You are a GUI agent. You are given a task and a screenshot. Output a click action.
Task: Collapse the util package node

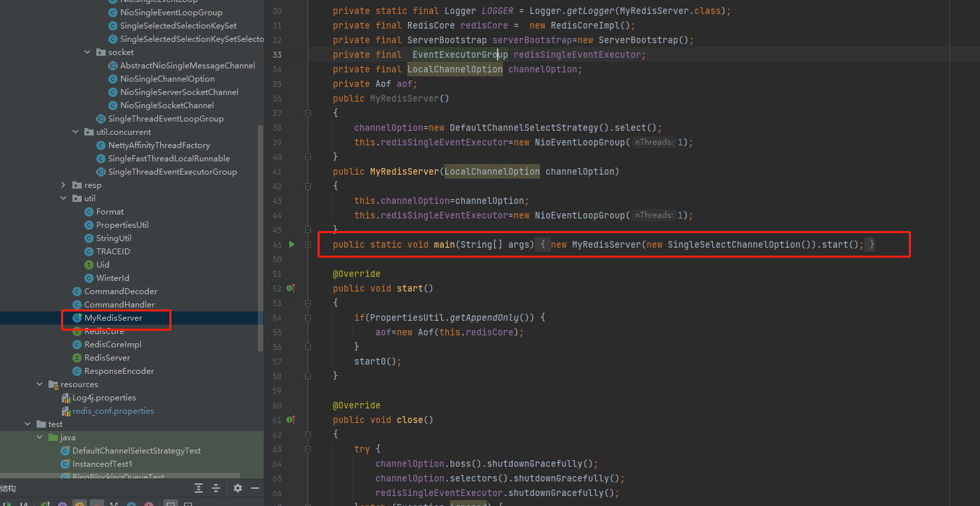[64, 199]
